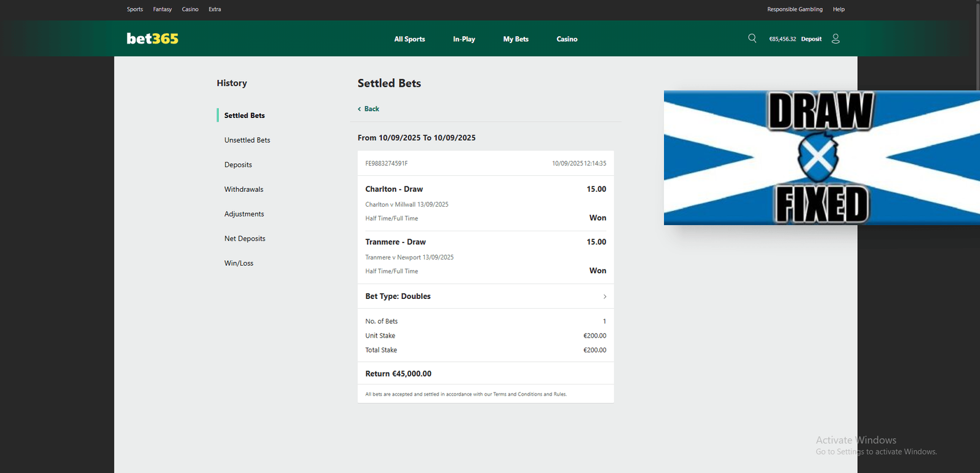Open Adjustments in History sidebar
Viewport: 980px width, 473px height.
(244, 214)
